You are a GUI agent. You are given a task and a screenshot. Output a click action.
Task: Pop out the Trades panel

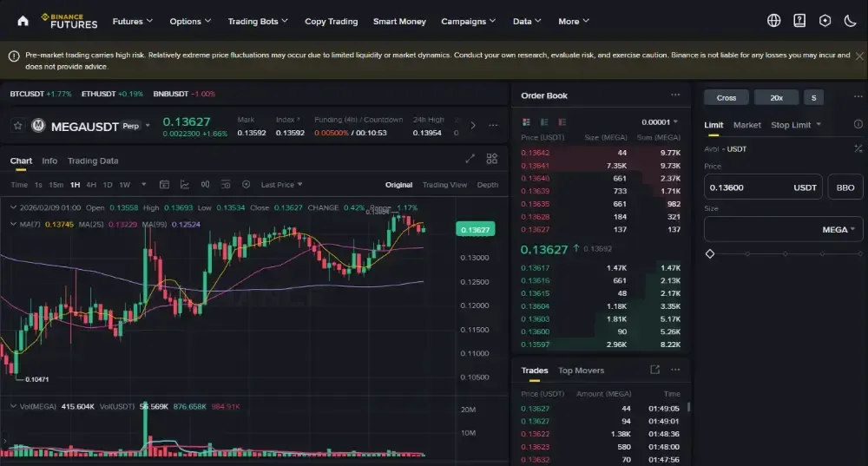pos(654,369)
